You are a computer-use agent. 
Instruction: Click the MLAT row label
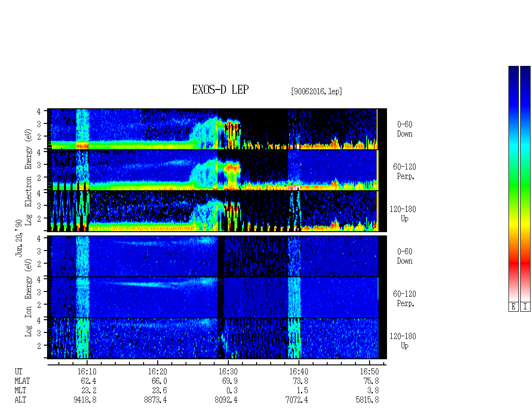(22, 381)
